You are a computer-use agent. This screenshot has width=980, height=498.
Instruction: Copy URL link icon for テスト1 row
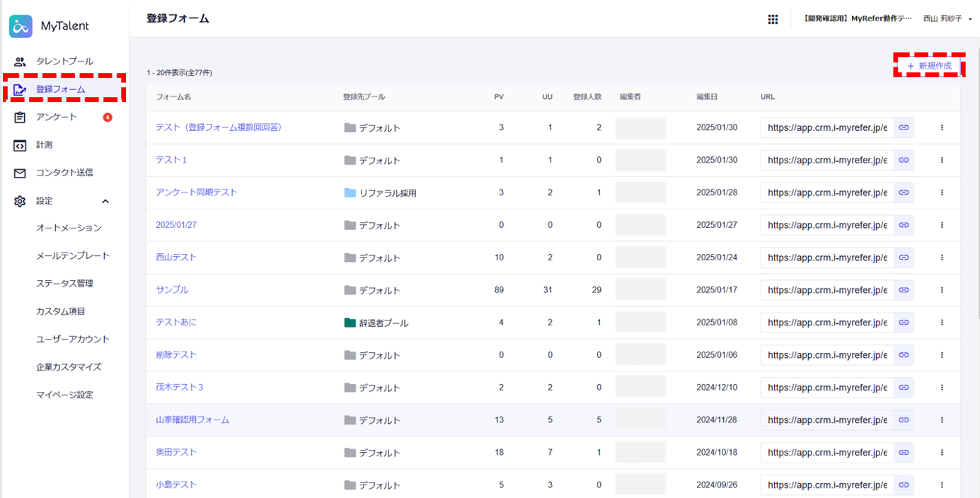point(904,161)
